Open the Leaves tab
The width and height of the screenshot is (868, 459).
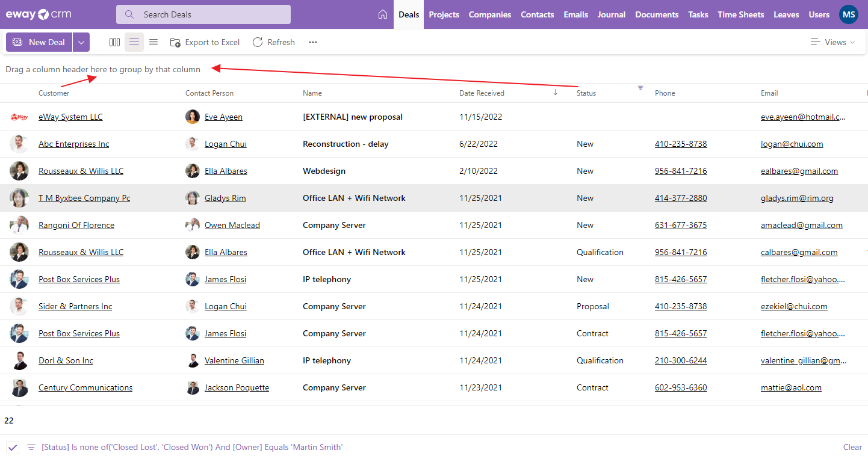point(786,14)
